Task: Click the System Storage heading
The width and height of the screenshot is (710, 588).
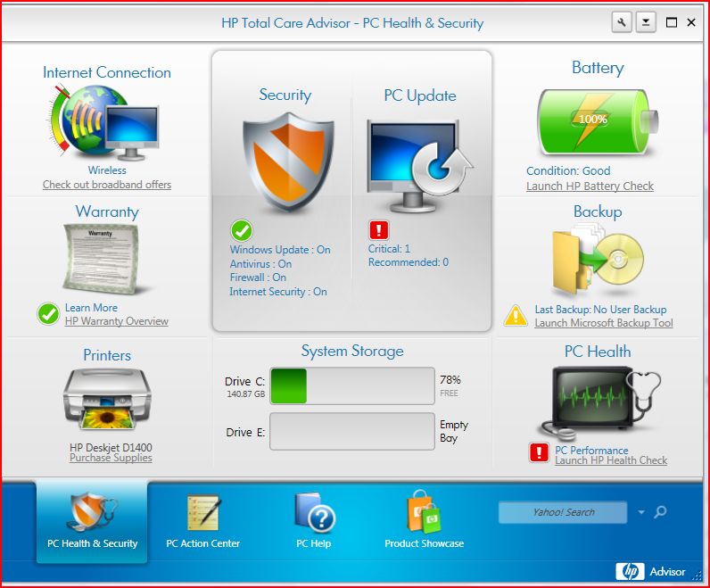Action: click(352, 351)
